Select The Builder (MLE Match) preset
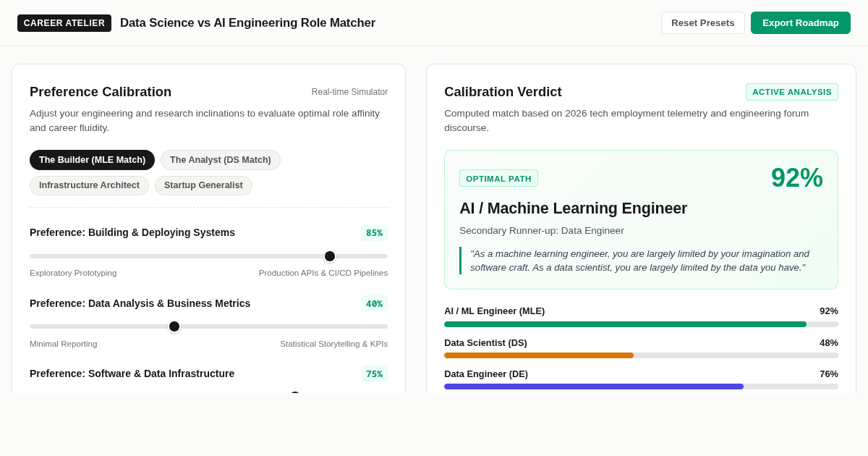 click(x=92, y=160)
